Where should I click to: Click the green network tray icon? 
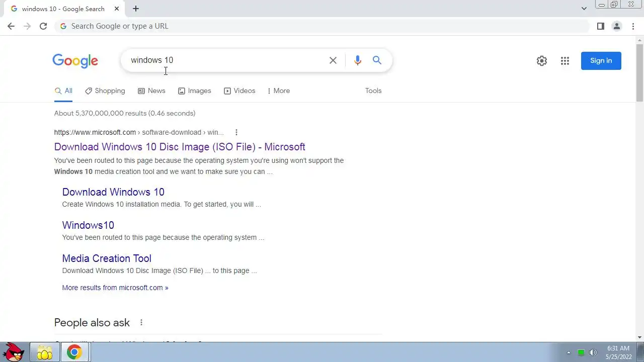point(581,352)
